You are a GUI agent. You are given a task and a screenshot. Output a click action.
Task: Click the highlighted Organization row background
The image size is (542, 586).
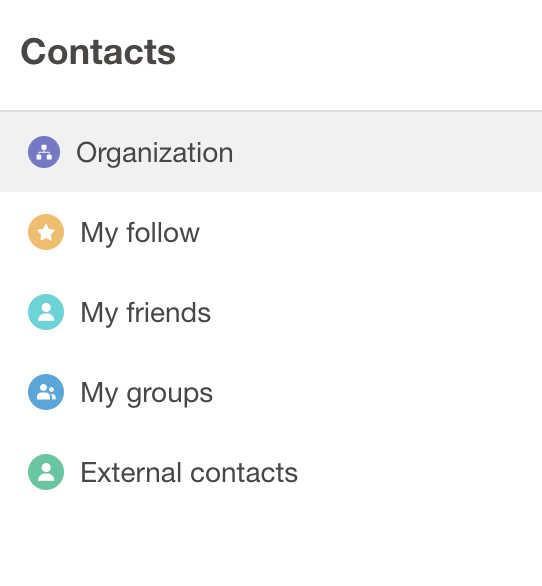(x=385, y=152)
